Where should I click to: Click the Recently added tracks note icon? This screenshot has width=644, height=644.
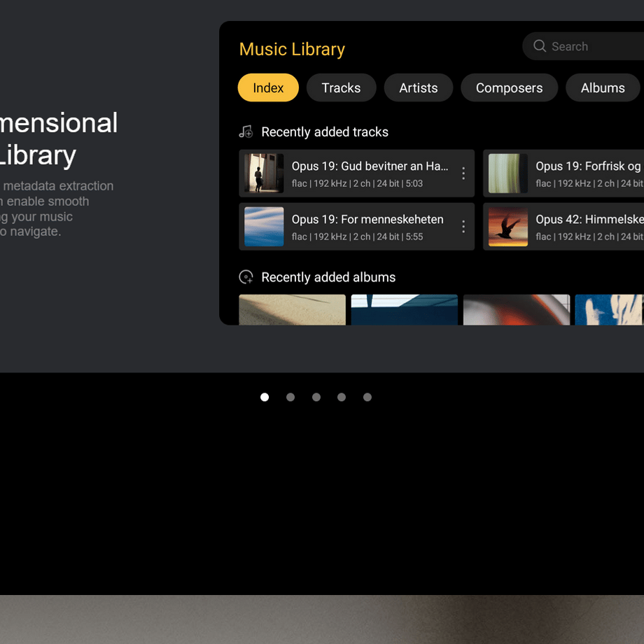coord(246,132)
